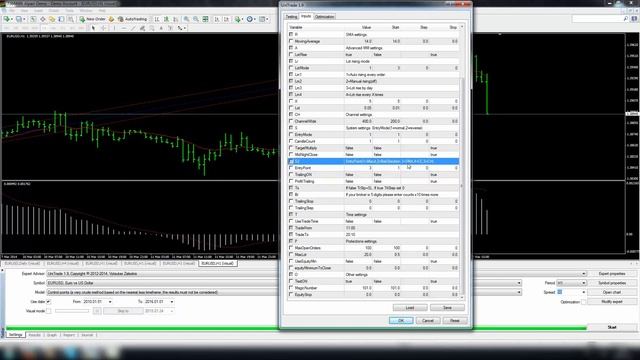
Task: Open the Templates icon
Action: coord(262,19)
